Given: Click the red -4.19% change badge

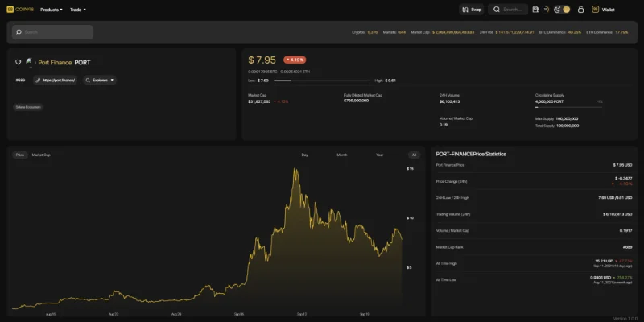Looking at the screenshot, I should (295, 60).
